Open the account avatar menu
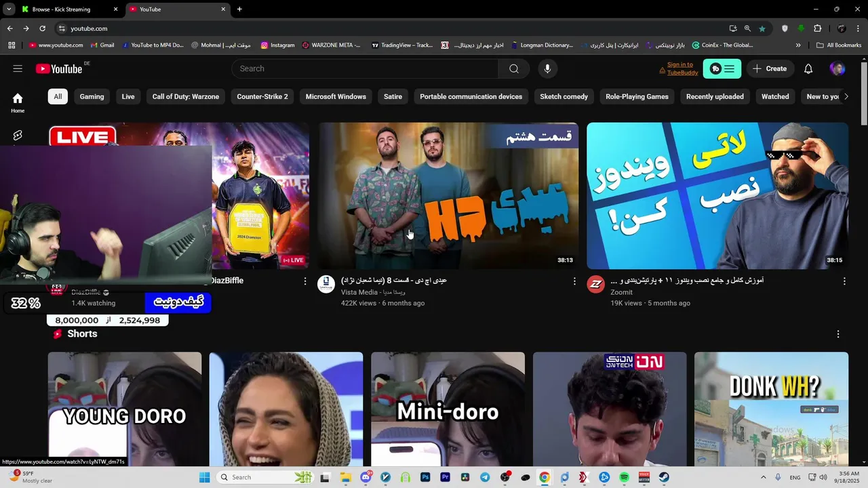This screenshot has width=868, height=488. pos(837,68)
